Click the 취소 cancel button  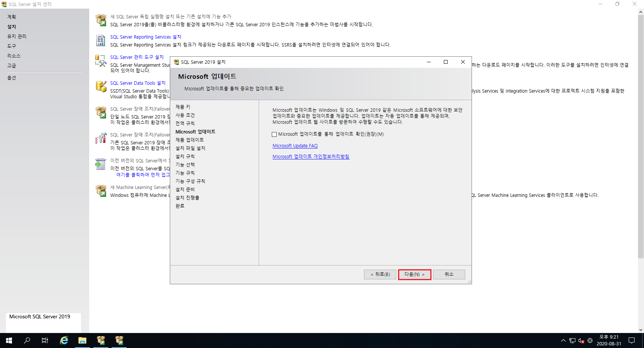(449, 274)
